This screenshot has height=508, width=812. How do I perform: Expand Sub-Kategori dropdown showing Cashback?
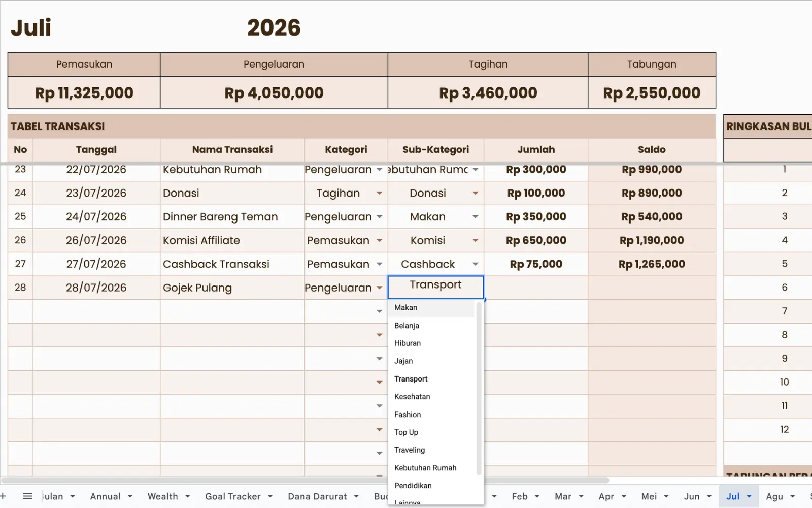(476, 264)
